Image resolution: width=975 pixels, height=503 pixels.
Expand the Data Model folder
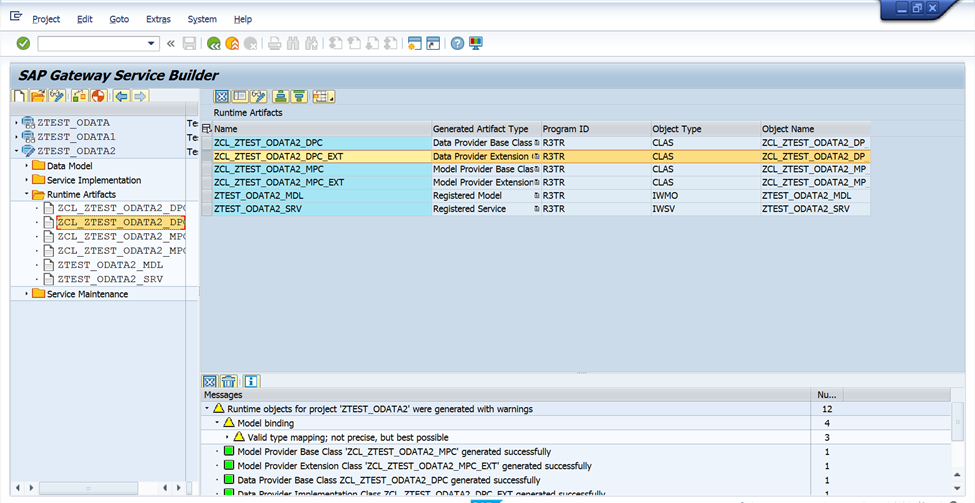coord(27,165)
